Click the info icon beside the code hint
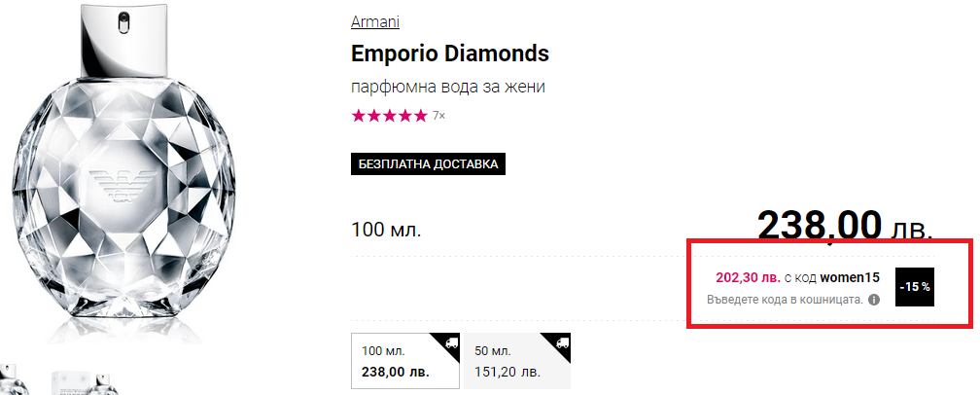Image resolution: width=980 pixels, height=395 pixels. click(873, 300)
